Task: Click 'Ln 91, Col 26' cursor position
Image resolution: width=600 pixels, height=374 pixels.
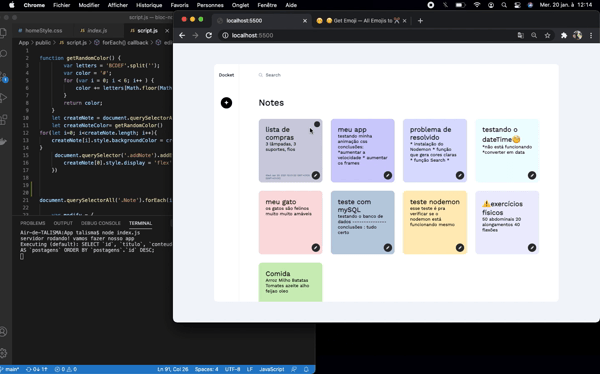Action: click(x=173, y=369)
